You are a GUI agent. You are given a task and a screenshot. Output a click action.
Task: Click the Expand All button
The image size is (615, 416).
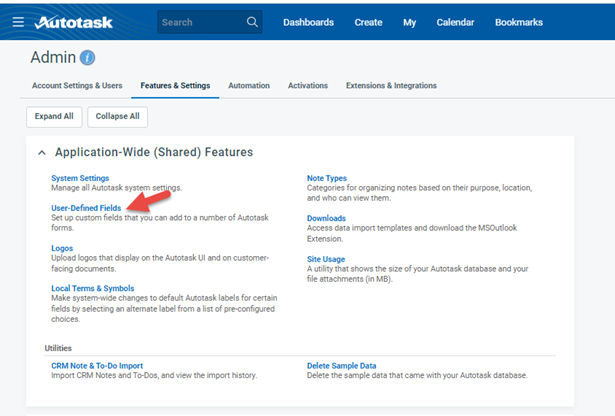[x=54, y=116]
